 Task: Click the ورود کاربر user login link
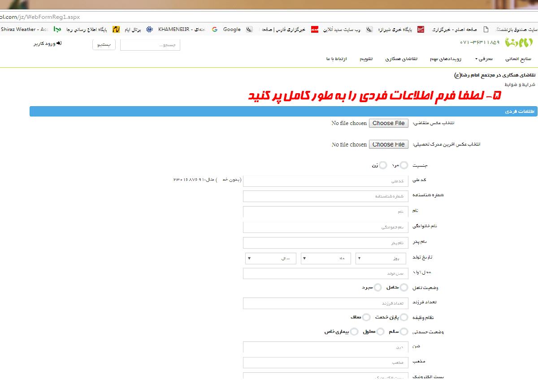coord(48,43)
